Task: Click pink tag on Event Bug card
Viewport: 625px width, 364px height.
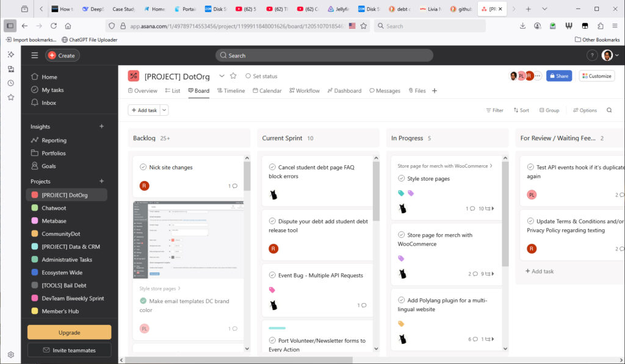Action: 272,290
